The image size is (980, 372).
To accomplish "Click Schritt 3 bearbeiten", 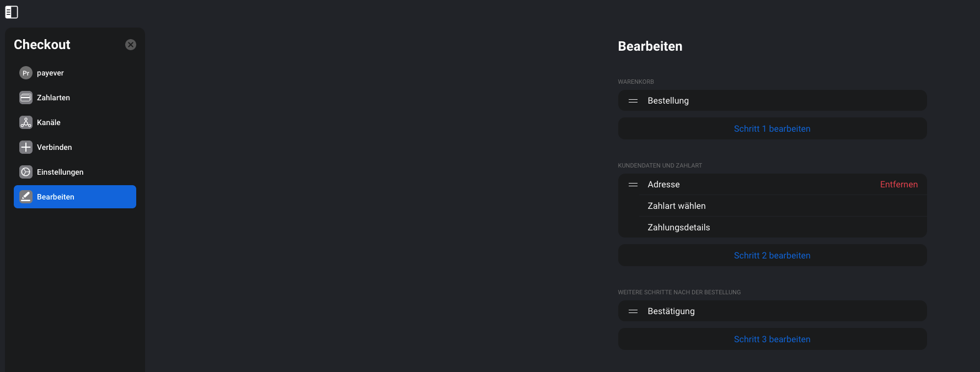I will point(772,339).
